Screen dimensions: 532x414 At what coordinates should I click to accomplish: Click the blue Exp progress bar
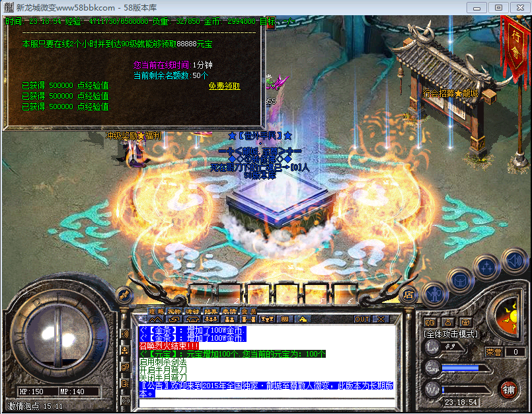[x=465, y=368]
